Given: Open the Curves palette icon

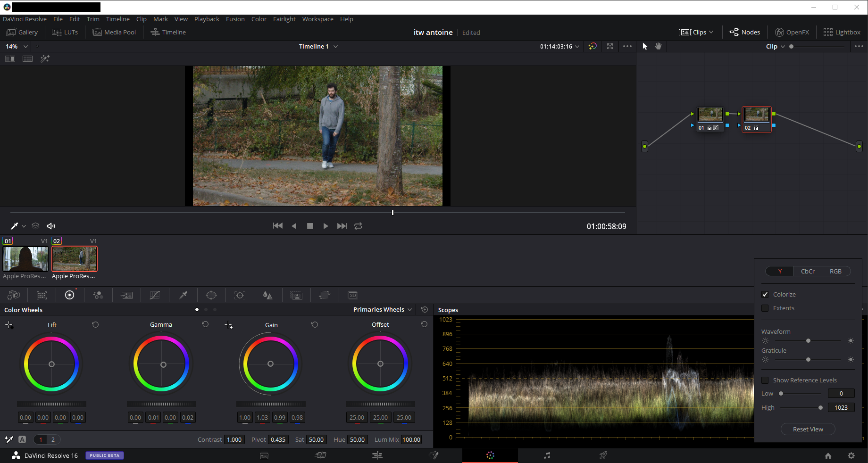Looking at the screenshot, I should point(155,296).
